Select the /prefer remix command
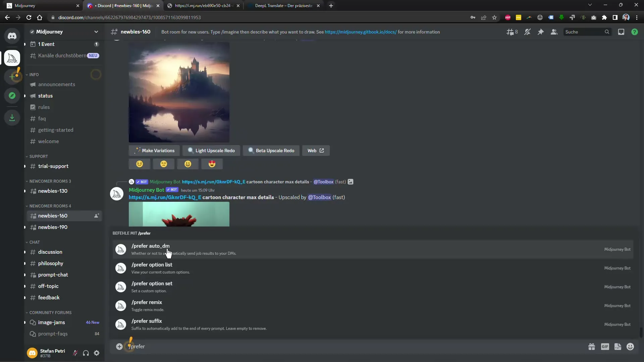 tap(373, 305)
